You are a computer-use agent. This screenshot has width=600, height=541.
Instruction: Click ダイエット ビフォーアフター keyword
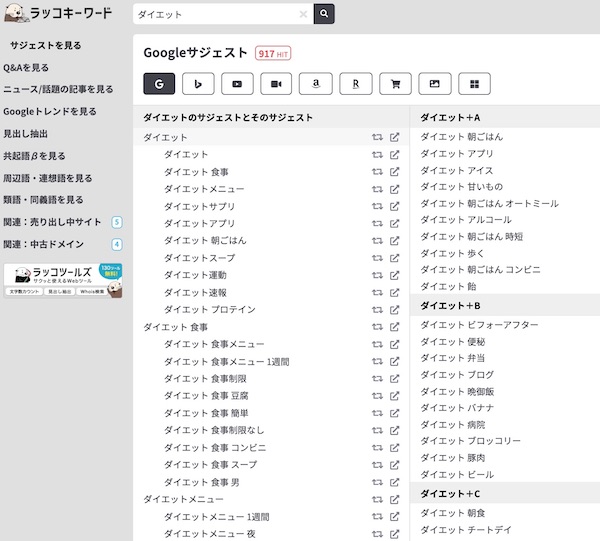[479, 325]
